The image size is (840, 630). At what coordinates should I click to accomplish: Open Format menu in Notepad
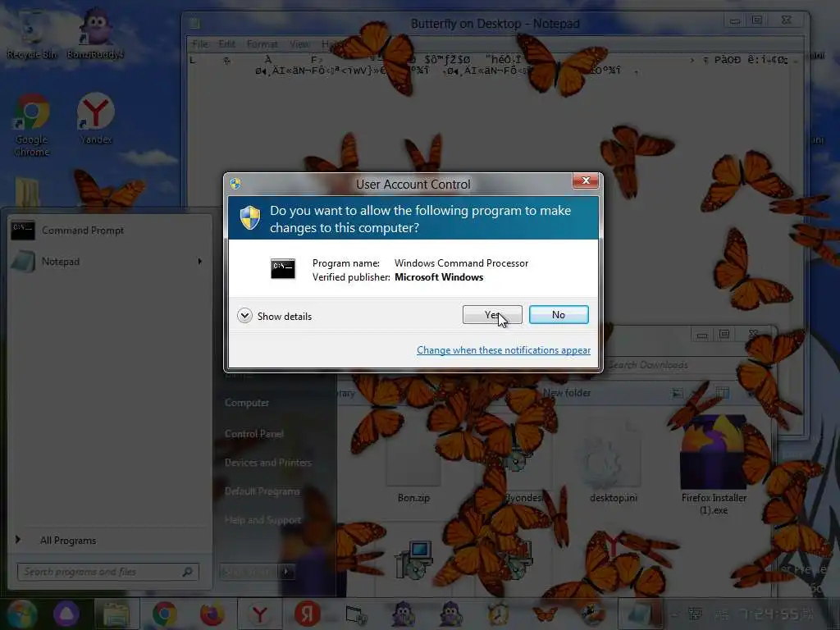pyautogui.click(x=262, y=44)
